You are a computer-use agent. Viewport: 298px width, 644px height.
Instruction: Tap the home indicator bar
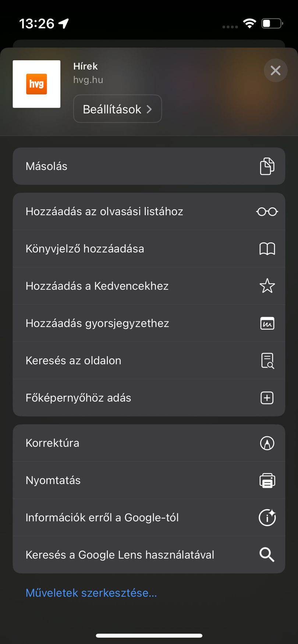149,636
